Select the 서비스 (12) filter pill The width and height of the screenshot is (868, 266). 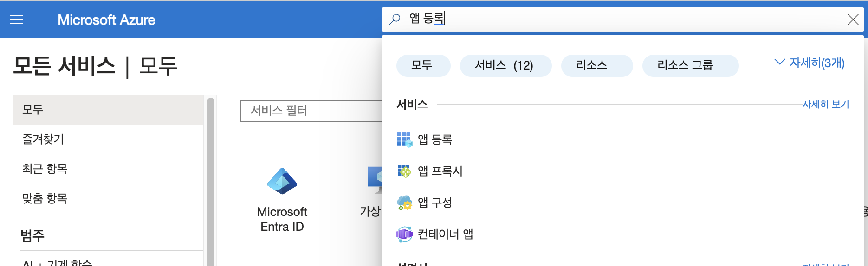pos(505,65)
